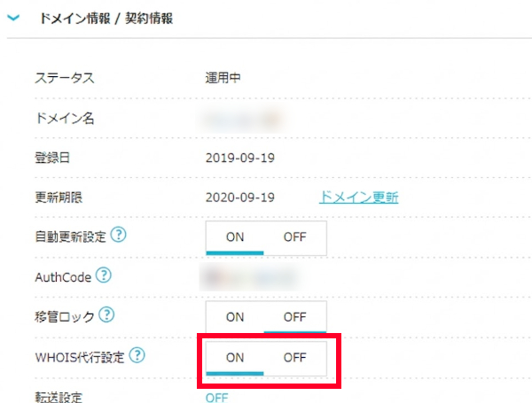Open WHOIS代行設定 help icon

pos(137,355)
